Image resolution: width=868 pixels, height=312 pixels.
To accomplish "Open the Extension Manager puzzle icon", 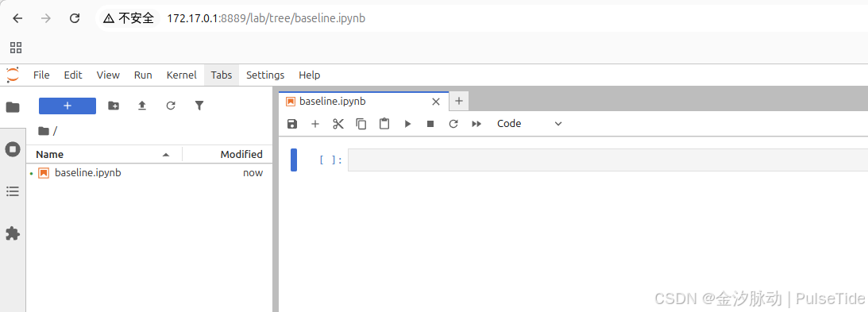I will pyautogui.click(x=13, y=233).
